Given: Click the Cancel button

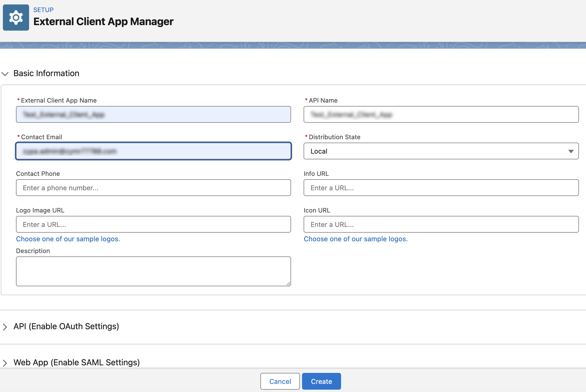Looking at the screenshot, I should pos(280,381).
